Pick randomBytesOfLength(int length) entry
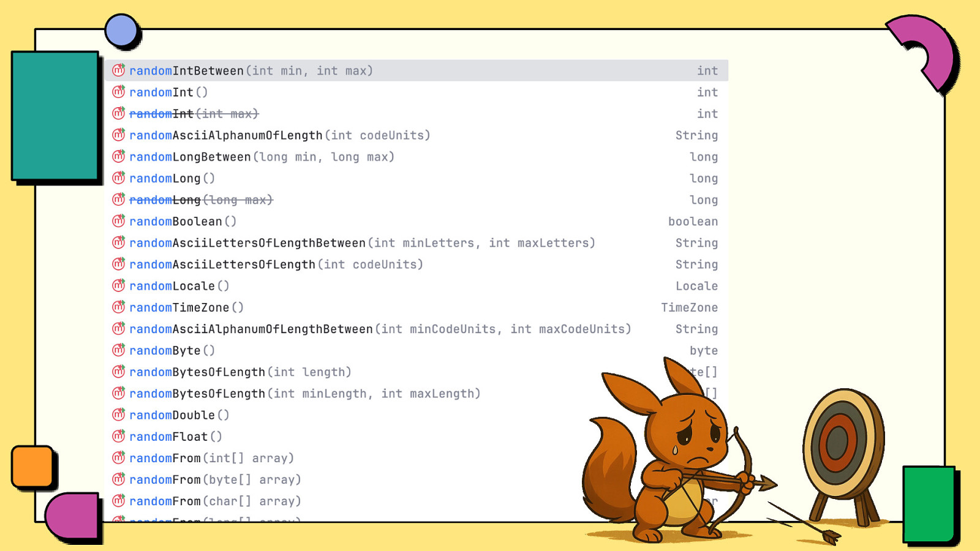This screenshot has width=980, height=551. (417, 372)
